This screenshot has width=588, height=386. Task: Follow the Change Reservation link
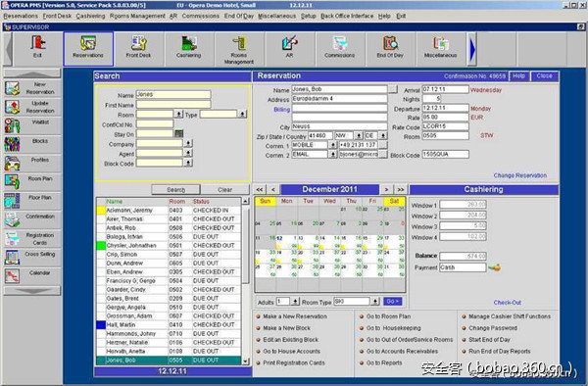519,175
